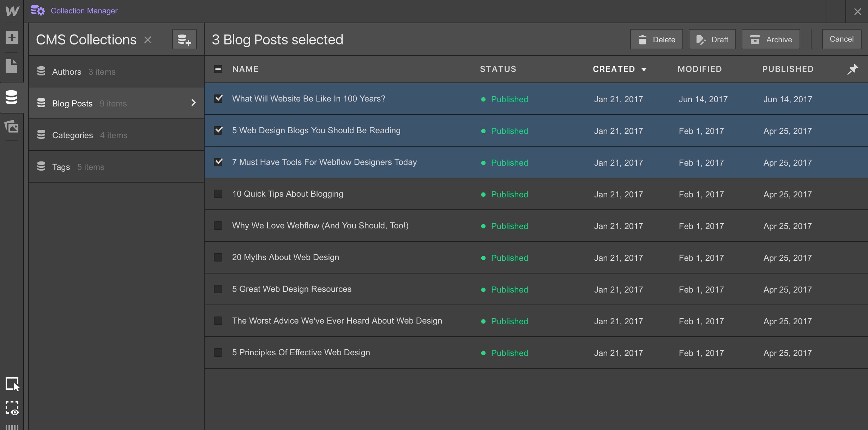
Task: Sort by Created column arrow
Action: click(x=644, y=69)
